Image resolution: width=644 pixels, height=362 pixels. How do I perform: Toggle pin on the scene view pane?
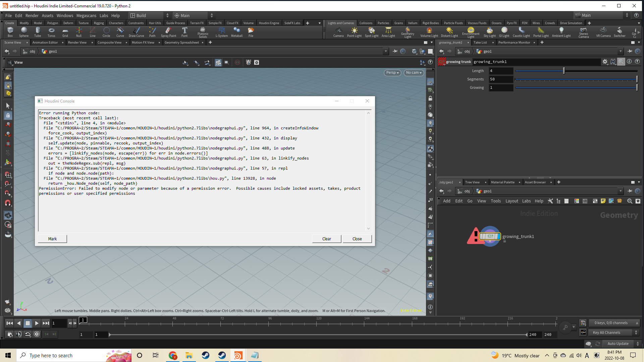395,51
